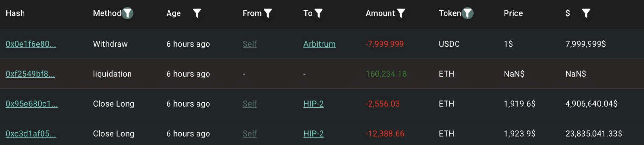The width and height of the screenshot is (644, 145).
Task: Open transaction hash 0x95e680c1
Action: [x=32, y=104]
